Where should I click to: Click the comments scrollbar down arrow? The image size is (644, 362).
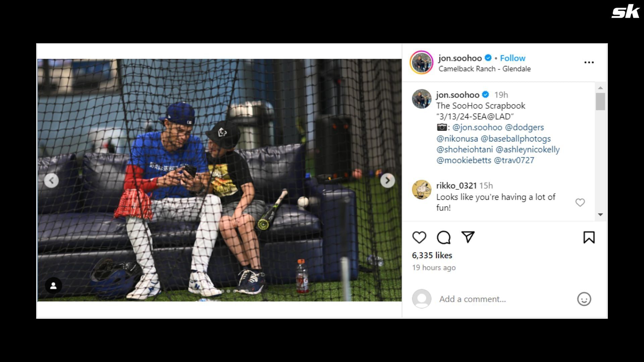(600, 215)
